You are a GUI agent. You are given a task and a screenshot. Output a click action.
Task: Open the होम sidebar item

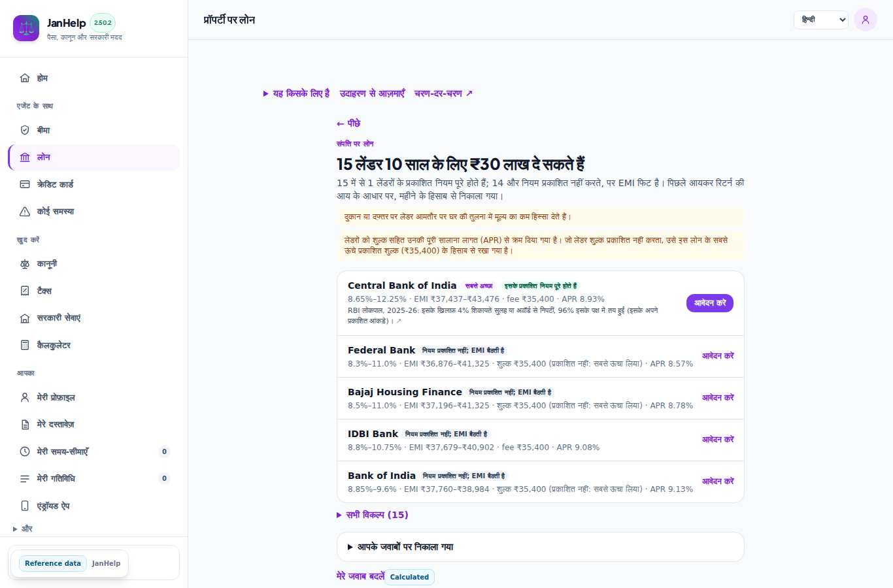(93, 78)
